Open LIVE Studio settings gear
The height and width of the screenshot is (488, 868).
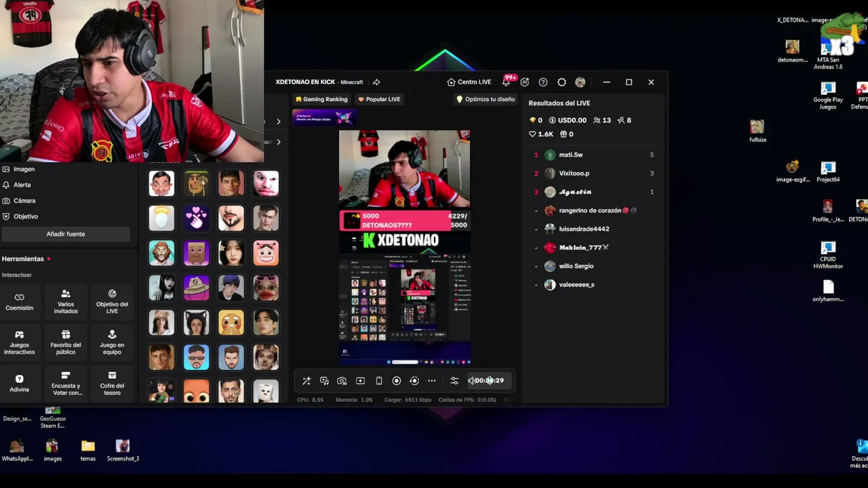(561, 82)
